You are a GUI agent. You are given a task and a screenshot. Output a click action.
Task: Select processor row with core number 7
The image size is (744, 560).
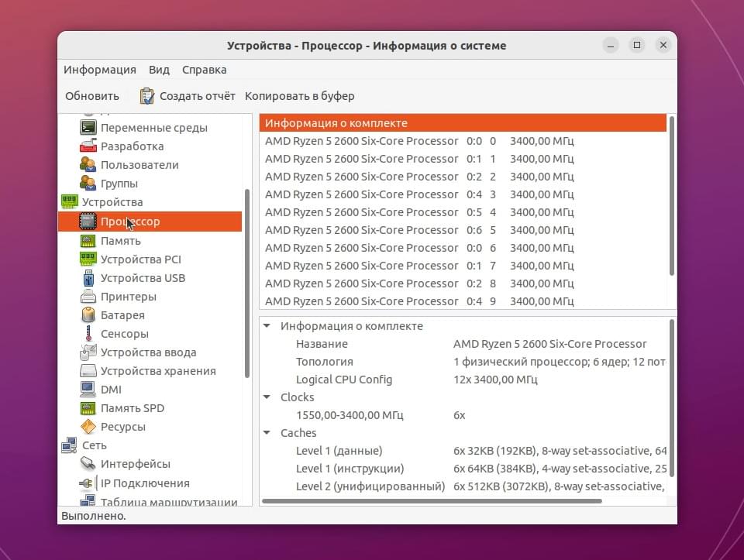coord(463,266)
